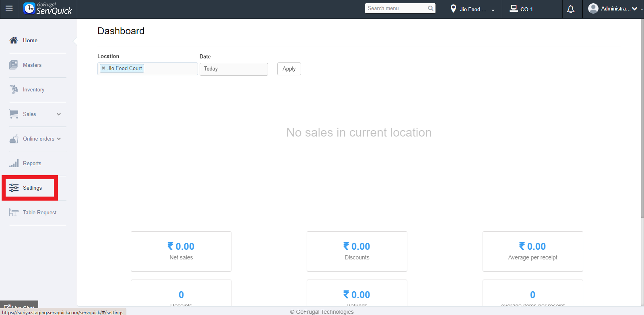Click the Apply button

pyautogui.click(x=289, y=69)
